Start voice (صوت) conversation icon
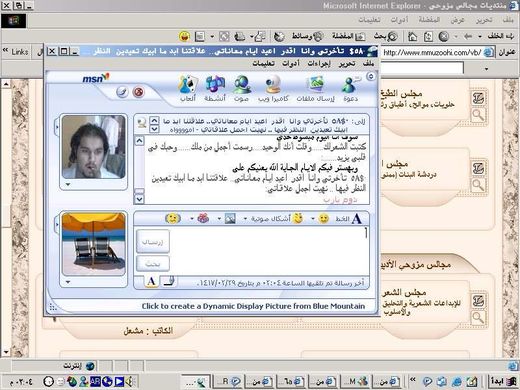The width and height of the screenshot is (520, 390). pyautogui.click(x=241, y=89)
